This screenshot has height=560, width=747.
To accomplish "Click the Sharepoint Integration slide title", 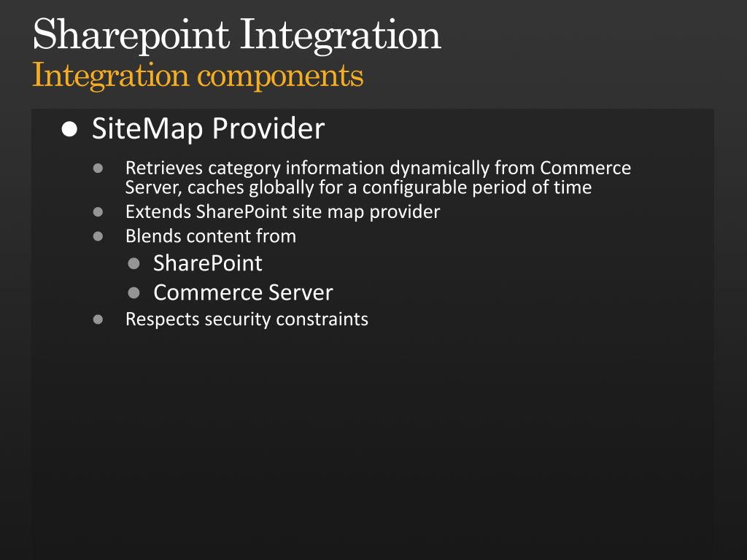I will (236, 35).
